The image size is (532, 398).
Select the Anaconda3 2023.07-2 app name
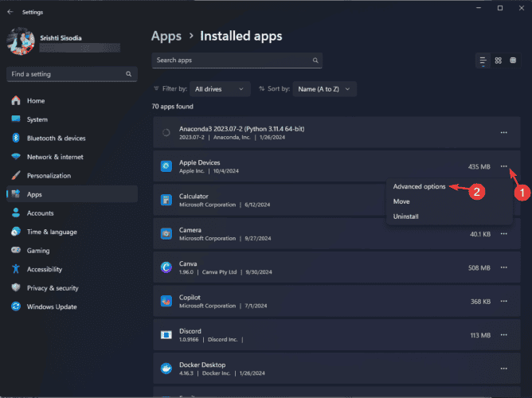coord(241,129)
